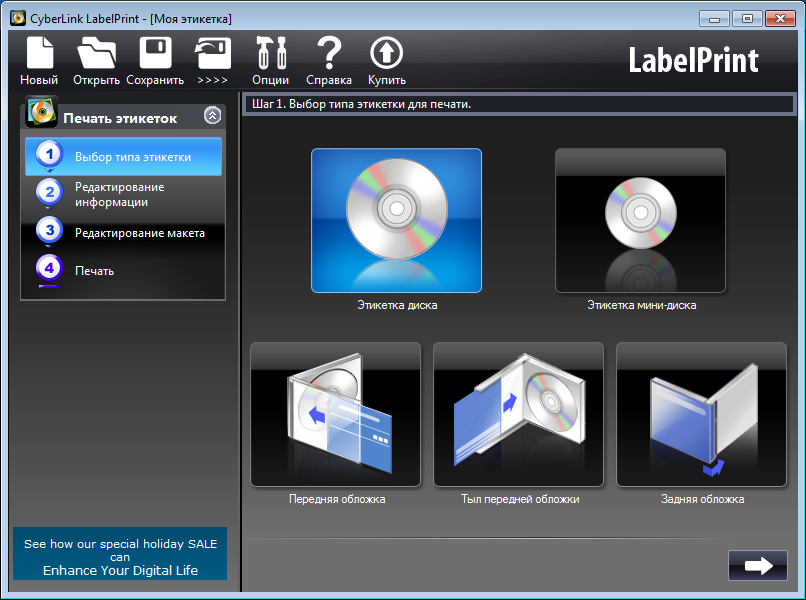Open Опции (Options) tools icon
806x600 pixels.
270,55
